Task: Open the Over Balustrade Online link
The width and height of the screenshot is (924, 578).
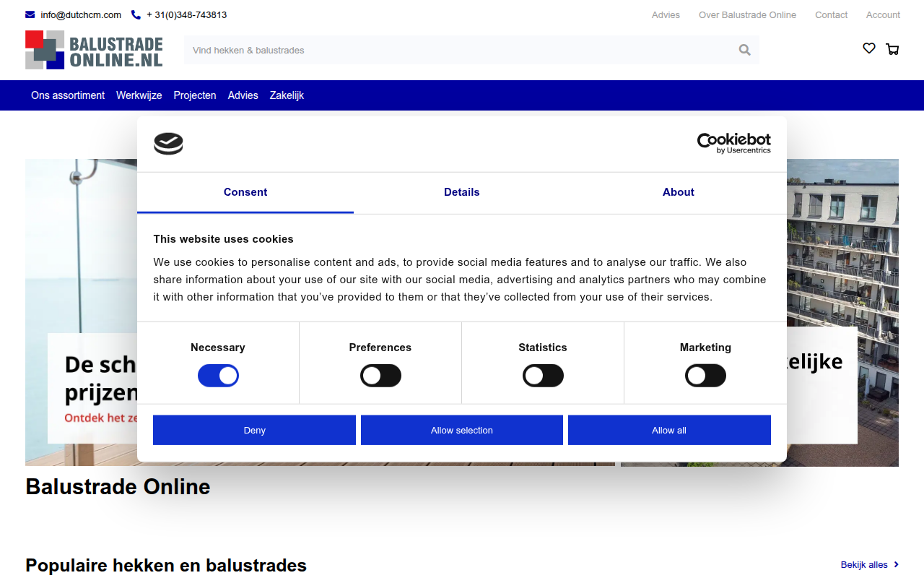Action: tap(747, 14)
